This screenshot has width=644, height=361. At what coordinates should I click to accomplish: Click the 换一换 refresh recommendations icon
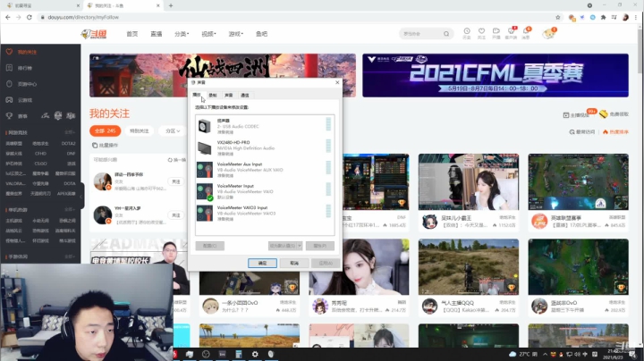tap(170, 160)
